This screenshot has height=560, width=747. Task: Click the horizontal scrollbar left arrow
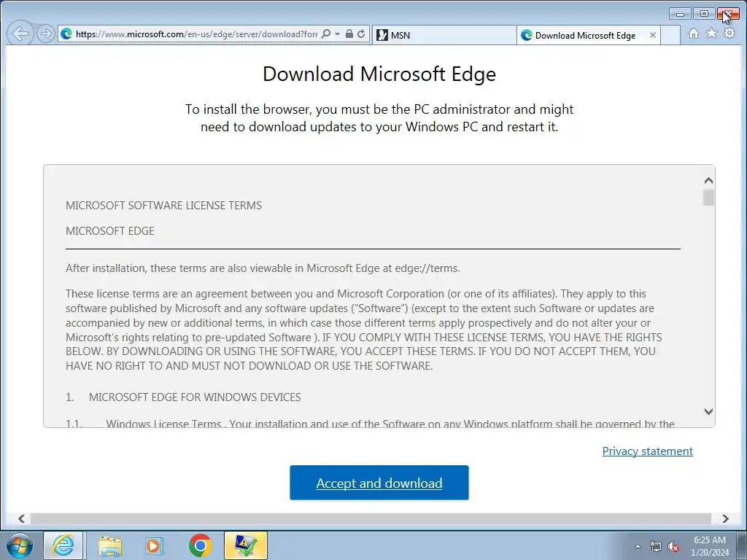tap(21, 518)
